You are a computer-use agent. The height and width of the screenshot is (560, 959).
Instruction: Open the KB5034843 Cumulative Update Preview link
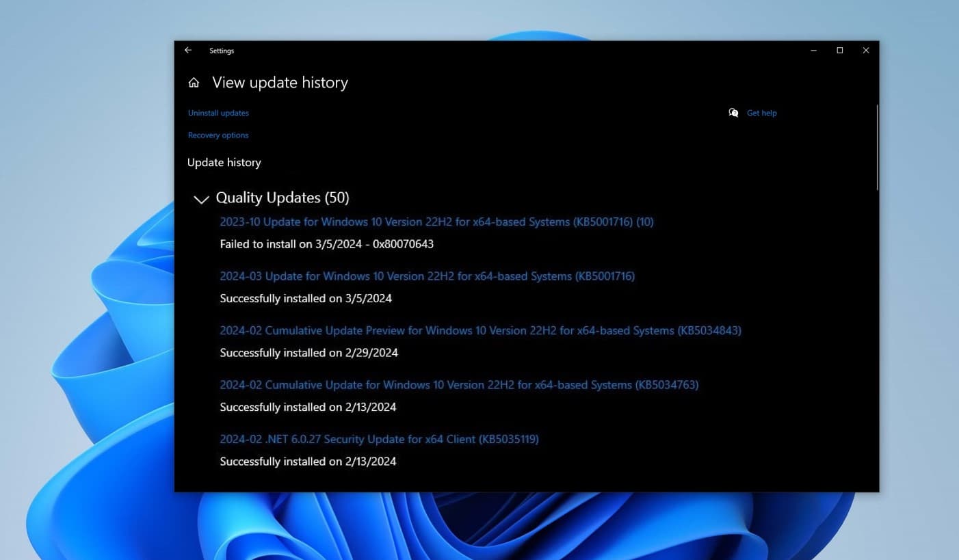[480, 330]
